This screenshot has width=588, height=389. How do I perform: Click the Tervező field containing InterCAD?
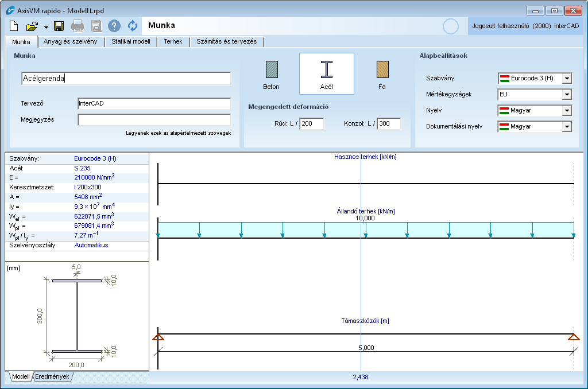pos(154,103)
